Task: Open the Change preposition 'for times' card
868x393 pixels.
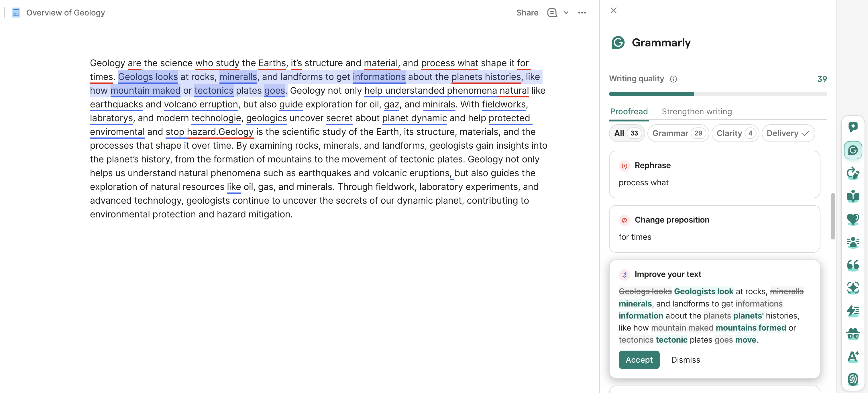Action: click(x=714, y=229)
